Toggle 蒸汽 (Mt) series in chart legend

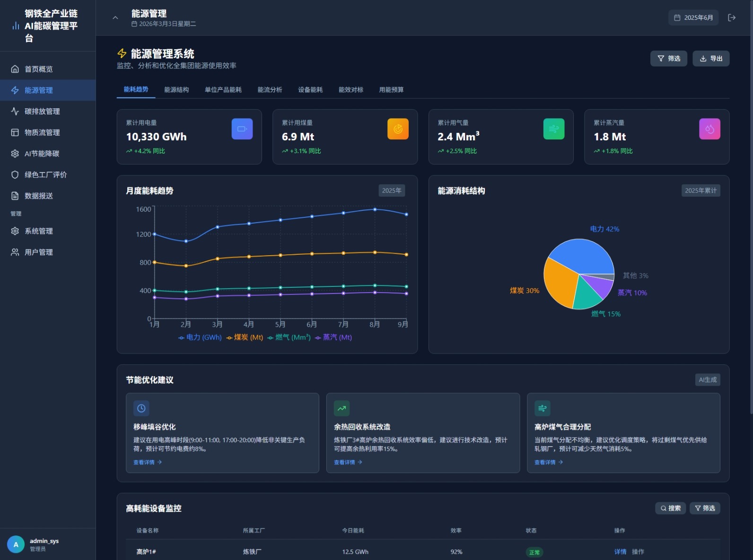(x=333, y=337)
